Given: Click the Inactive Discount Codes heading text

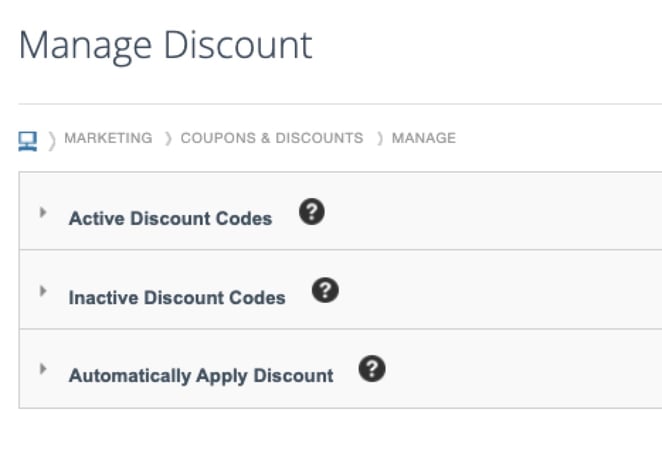Looking at the screenshot, I should coord(177,298).
